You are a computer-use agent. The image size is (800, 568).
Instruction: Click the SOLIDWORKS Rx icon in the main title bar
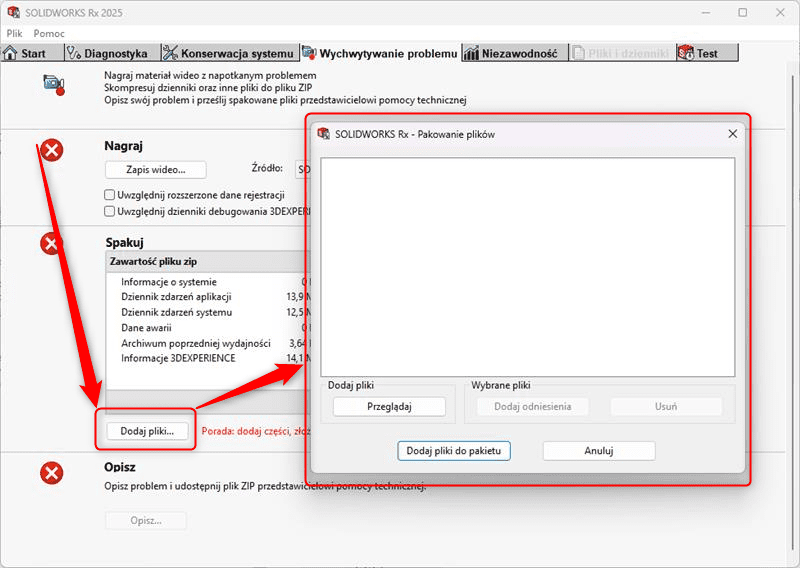point(15,13)
